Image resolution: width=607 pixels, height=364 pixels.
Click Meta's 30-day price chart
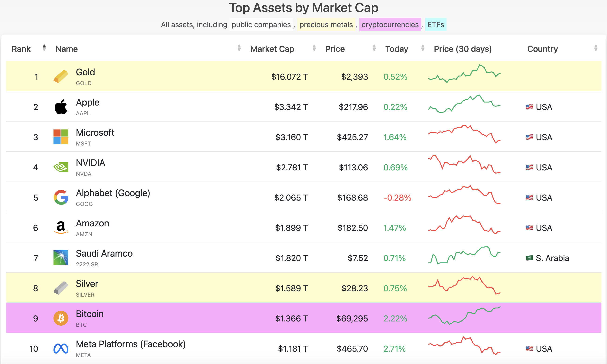(x=464, y=346)
